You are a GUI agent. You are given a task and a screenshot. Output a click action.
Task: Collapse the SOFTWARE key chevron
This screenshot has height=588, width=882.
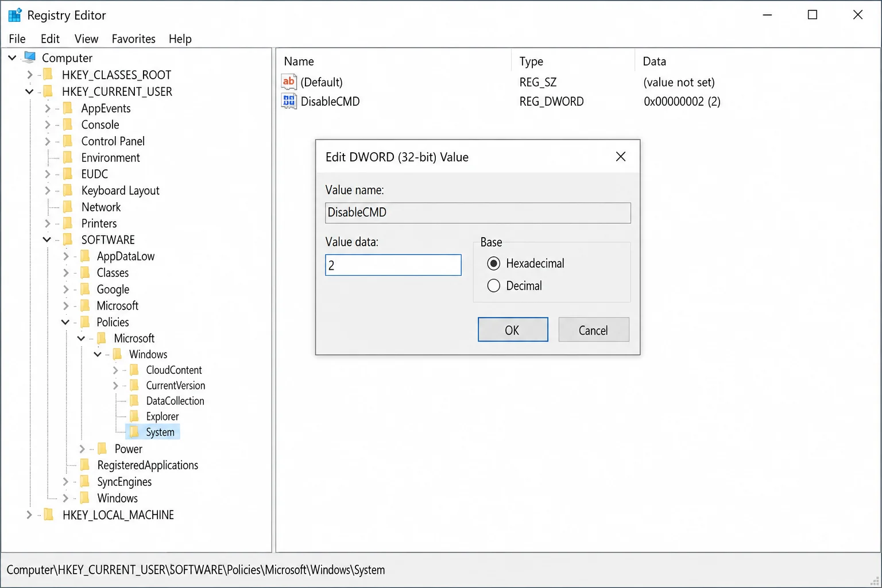47,239
